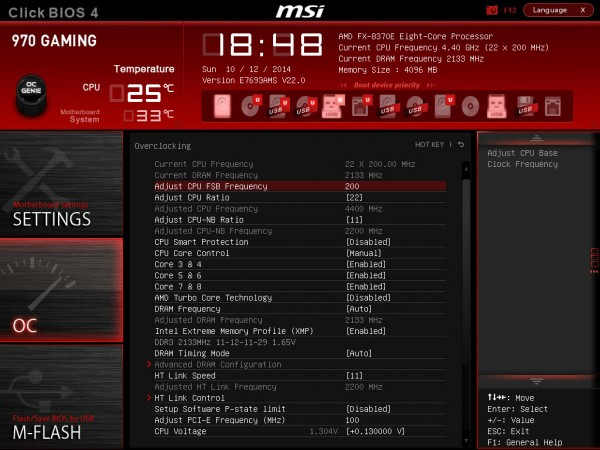Click the Adjust CPU FSB Frequency value field
This screenshot has width=600, height=450.
[x=352, y=186]
